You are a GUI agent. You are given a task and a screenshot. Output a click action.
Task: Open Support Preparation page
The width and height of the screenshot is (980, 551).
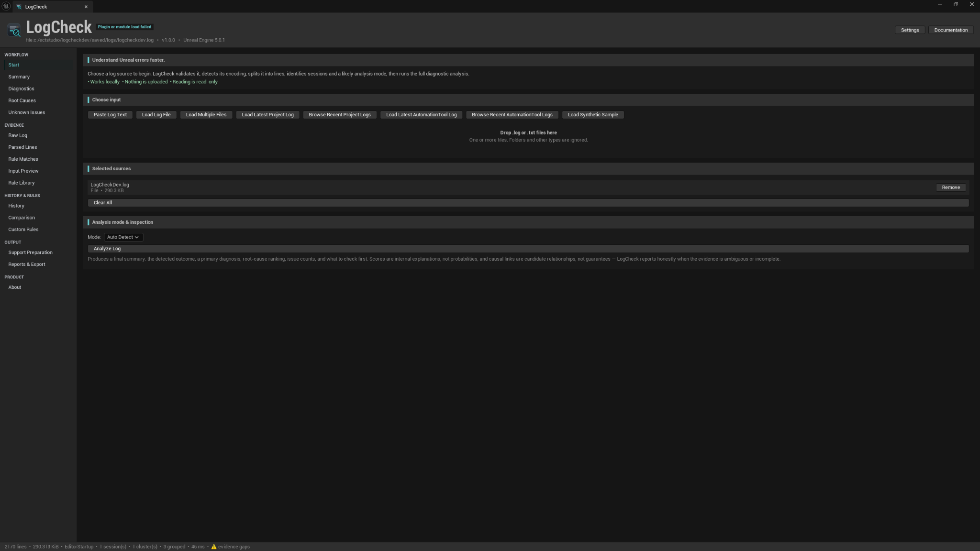[x=38, y=253]
